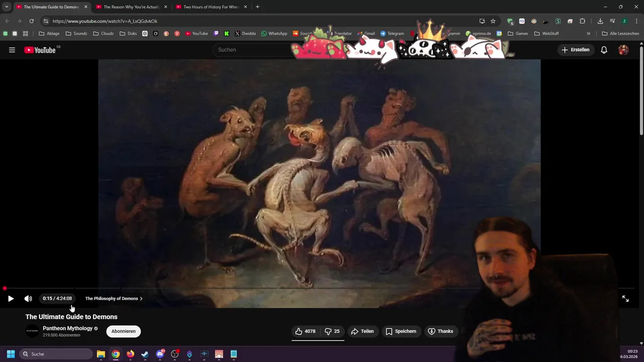Open the Pantheon Mythology channel avatar
The image size is (644, 362).
[x=32, y=331]
